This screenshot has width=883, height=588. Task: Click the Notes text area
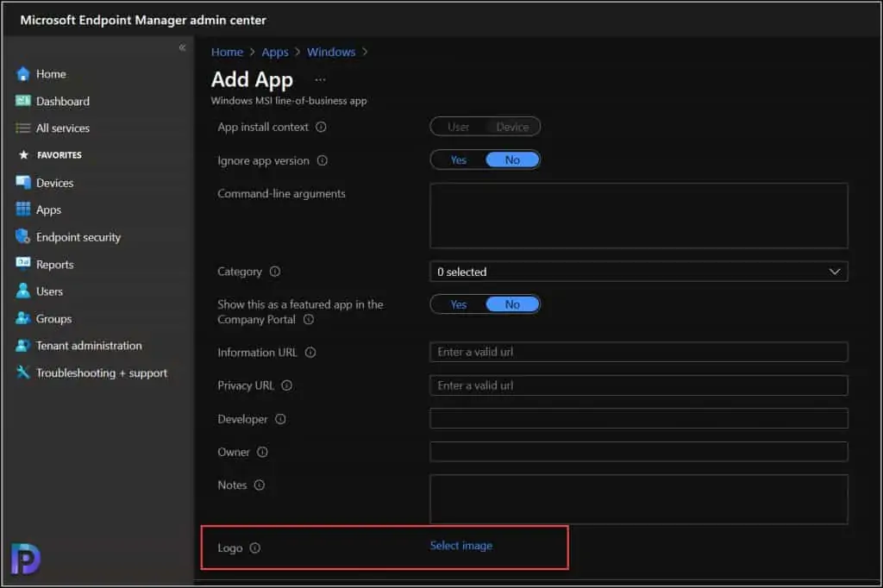point(639,499)
